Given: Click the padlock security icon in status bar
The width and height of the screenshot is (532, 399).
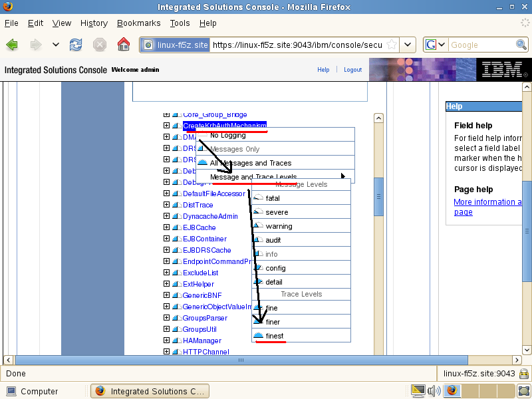Looking at the screenshot, I should point(524,374).
